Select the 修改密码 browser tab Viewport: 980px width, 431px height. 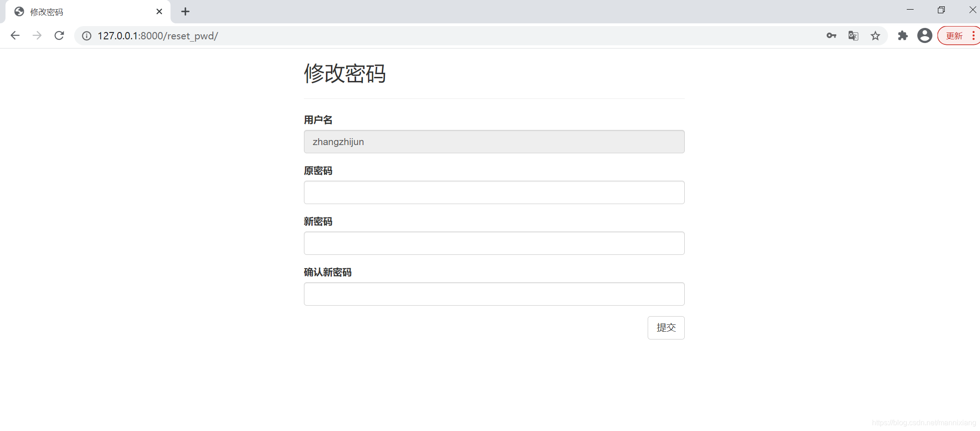coord(88,12)
